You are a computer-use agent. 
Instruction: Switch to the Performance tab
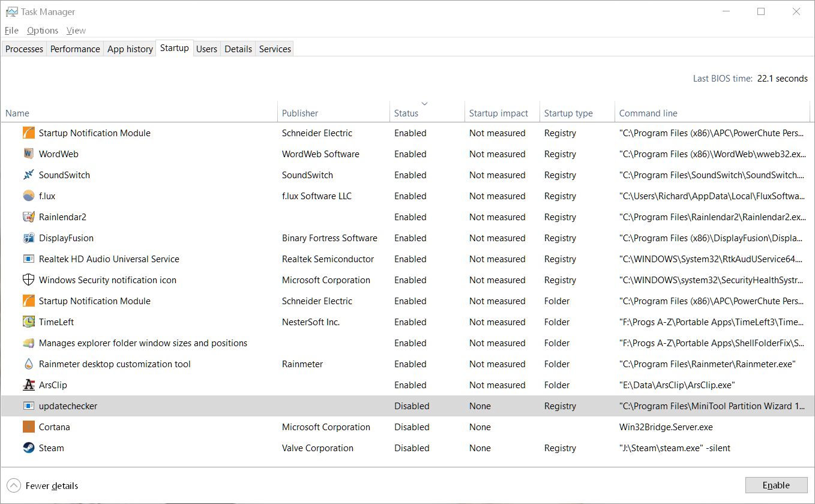coord(75,49)
